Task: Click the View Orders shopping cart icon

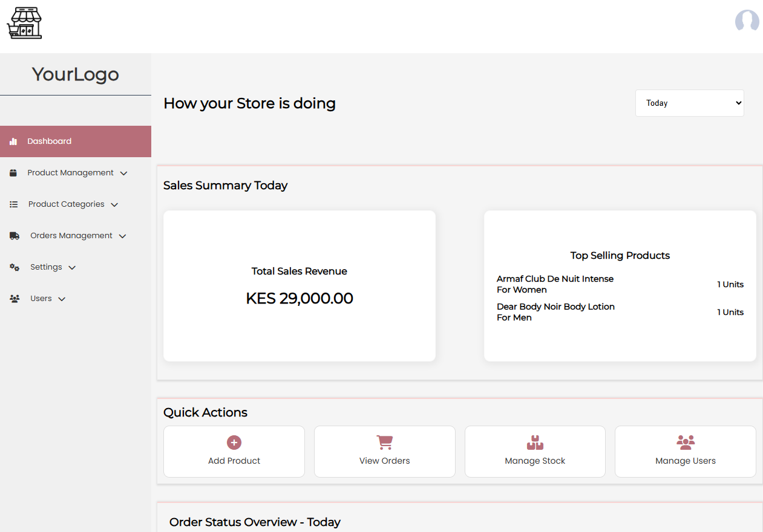Action: pyautogui.click(x=384, y=442)
